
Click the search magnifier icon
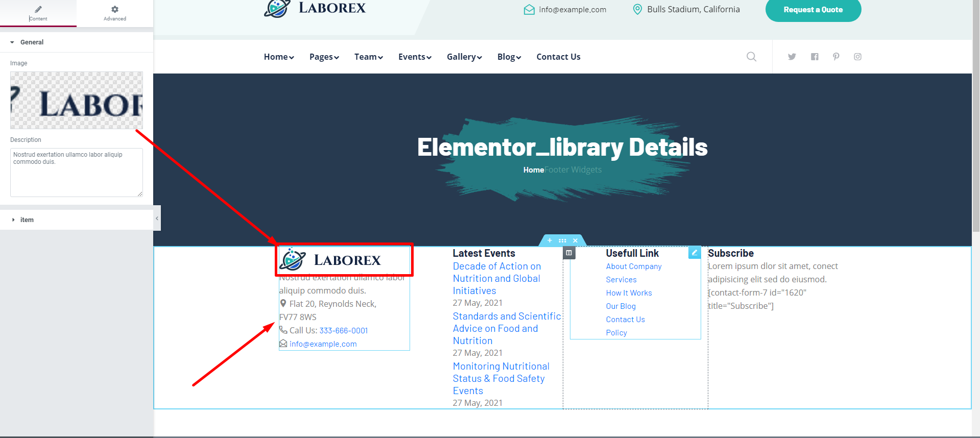(x=751, y=57)
